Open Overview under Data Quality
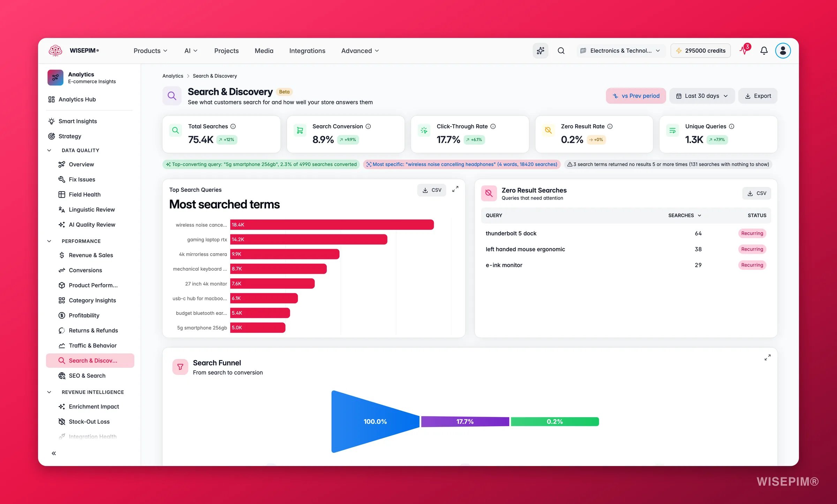 tap(90, 164)
